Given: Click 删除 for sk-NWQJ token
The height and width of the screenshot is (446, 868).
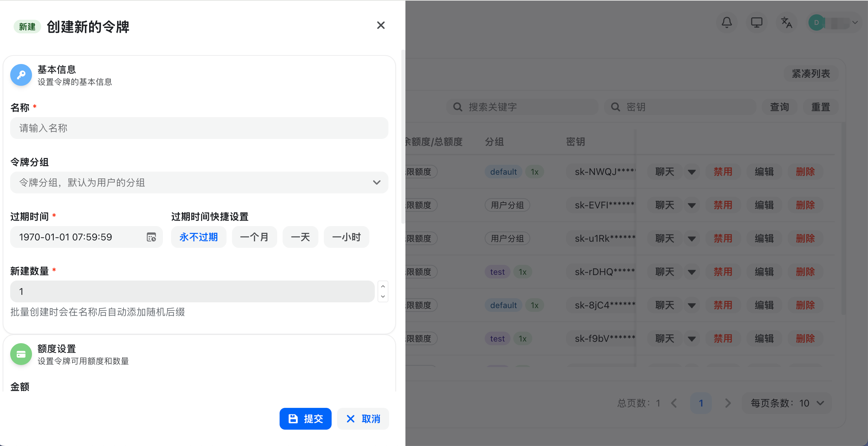Looking at the screenshot, I should tap(805, 172).
